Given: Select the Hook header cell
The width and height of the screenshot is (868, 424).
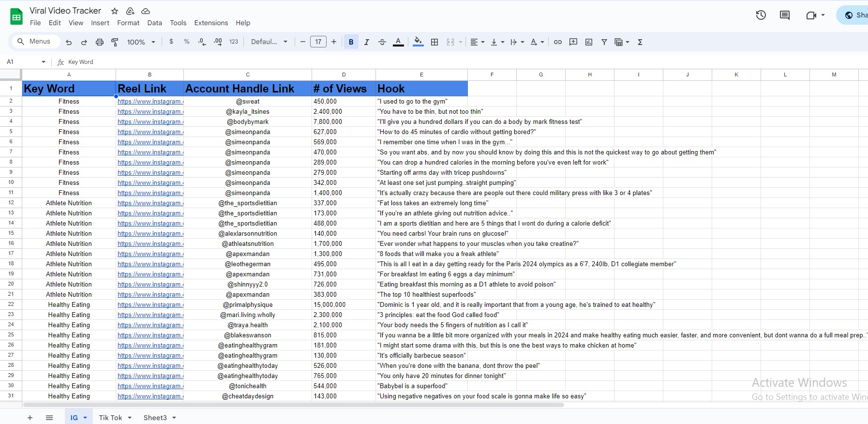Looking at the screenshot, I should (x=421, y=89).
